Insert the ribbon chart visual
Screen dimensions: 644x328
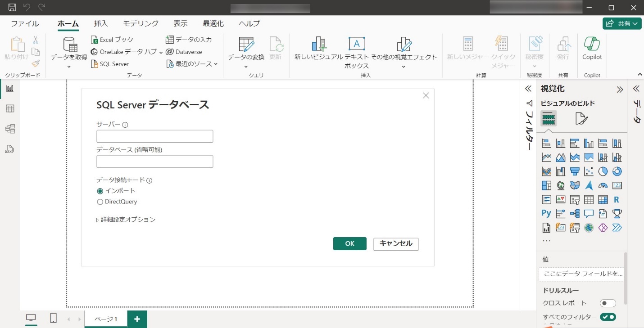[x=546, y=171]
